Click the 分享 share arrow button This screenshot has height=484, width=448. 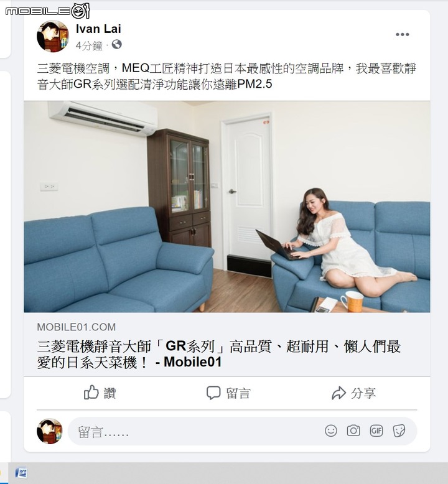pos(353,393)
